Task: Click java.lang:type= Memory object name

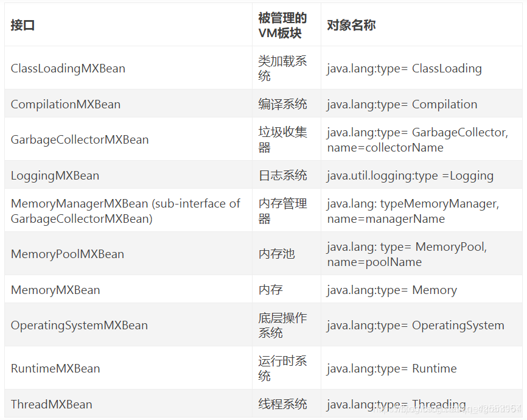Action: (392, 290)
